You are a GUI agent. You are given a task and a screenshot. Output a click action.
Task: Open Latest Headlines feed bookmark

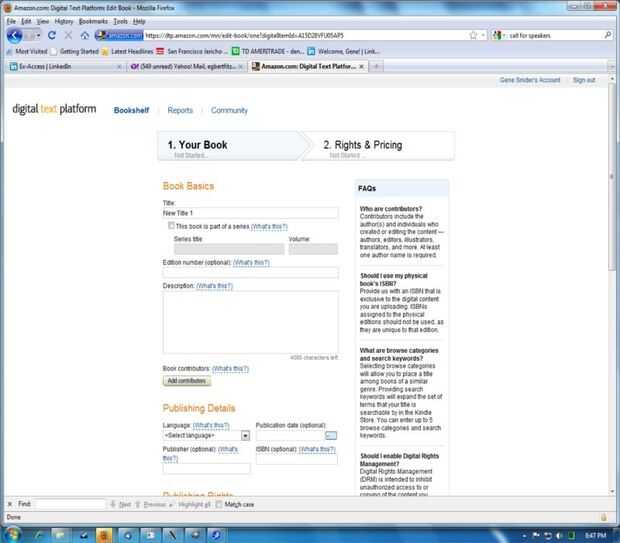coord(127,51)
